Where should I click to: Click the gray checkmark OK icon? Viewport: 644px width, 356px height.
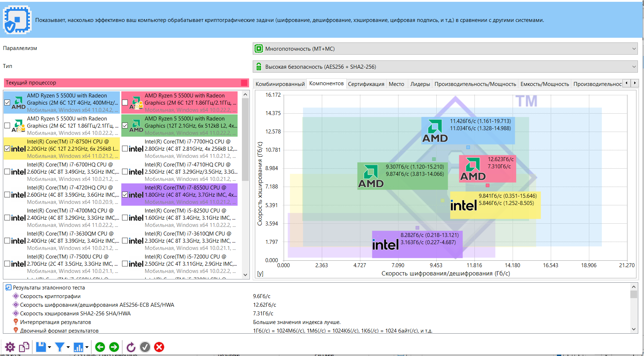145,347
